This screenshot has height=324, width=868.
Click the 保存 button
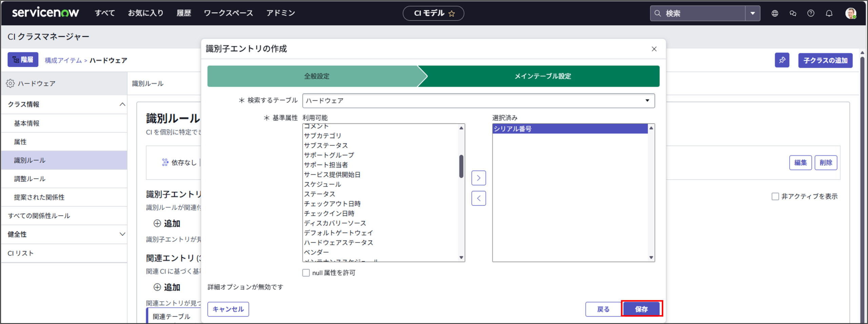coord(642,309)
